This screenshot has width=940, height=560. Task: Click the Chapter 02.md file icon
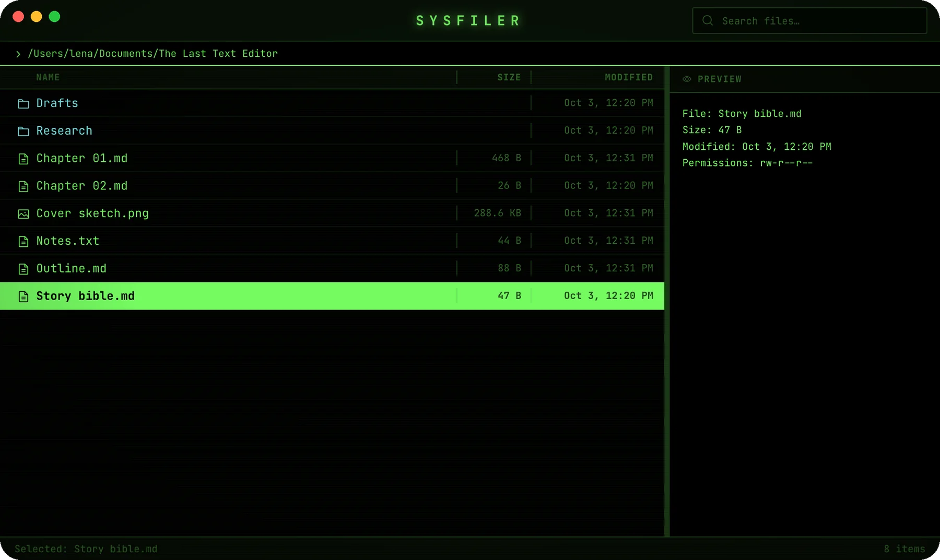23,186
